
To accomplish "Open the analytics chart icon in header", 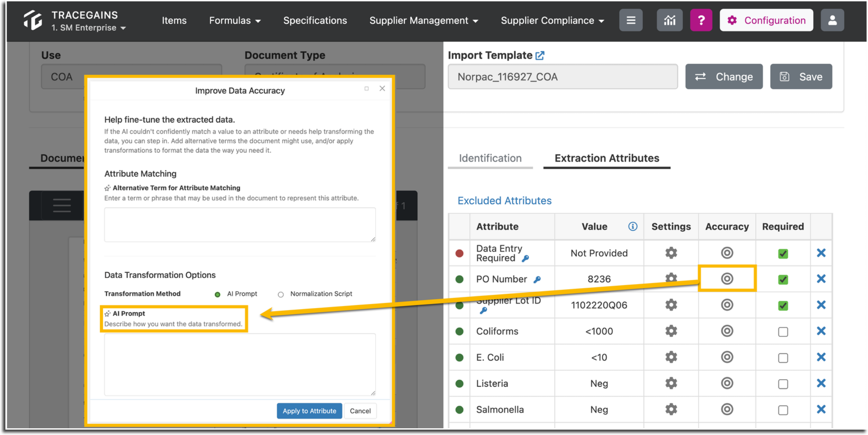I will tap(669, 20).
